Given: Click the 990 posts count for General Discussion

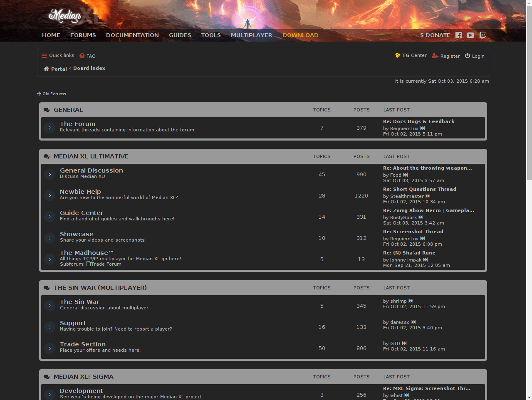Looking at the screenshot, I should coord(361,175).
